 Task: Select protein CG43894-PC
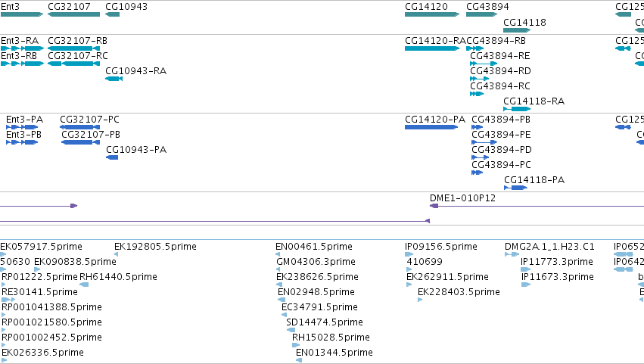tap(477, 173)
